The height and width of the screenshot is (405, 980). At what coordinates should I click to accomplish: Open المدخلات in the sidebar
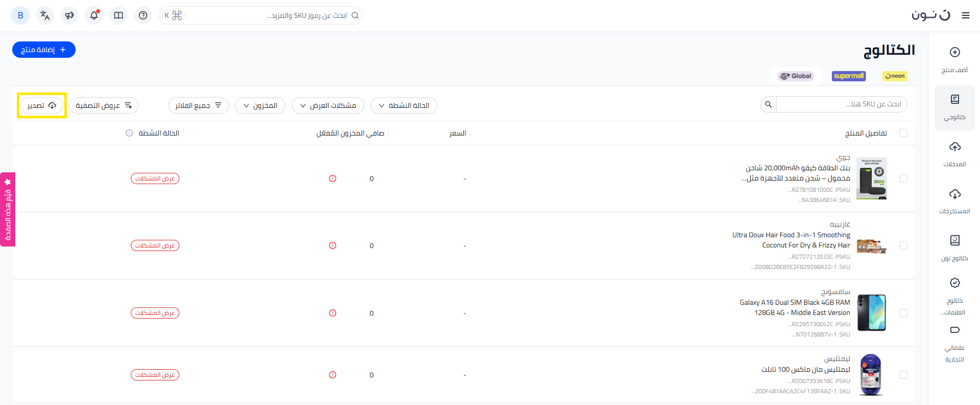click(x=954, y=154)
